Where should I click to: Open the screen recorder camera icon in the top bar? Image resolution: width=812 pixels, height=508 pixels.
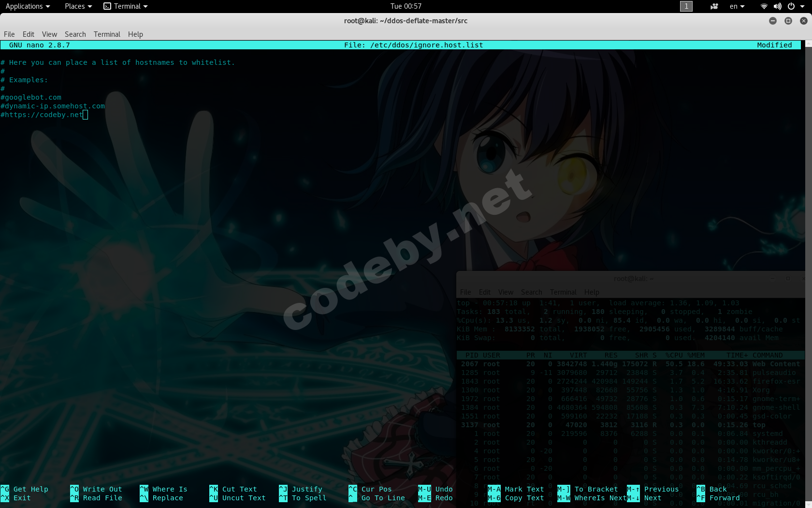pos(714,6)
